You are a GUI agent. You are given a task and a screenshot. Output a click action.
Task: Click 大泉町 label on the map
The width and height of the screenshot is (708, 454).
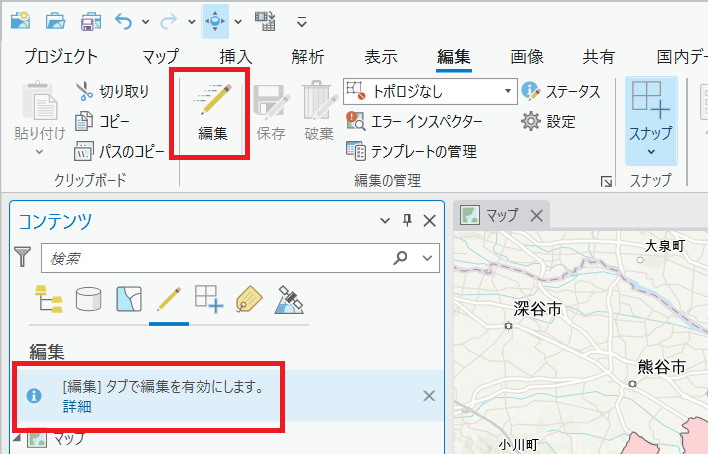[665, 246]
